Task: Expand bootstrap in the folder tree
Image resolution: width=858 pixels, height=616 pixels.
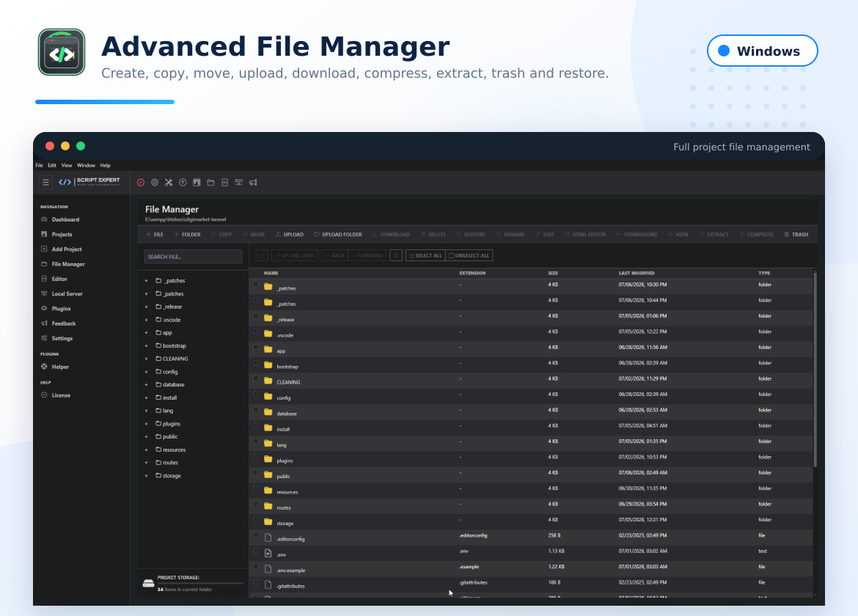Action: click(146, 345)
